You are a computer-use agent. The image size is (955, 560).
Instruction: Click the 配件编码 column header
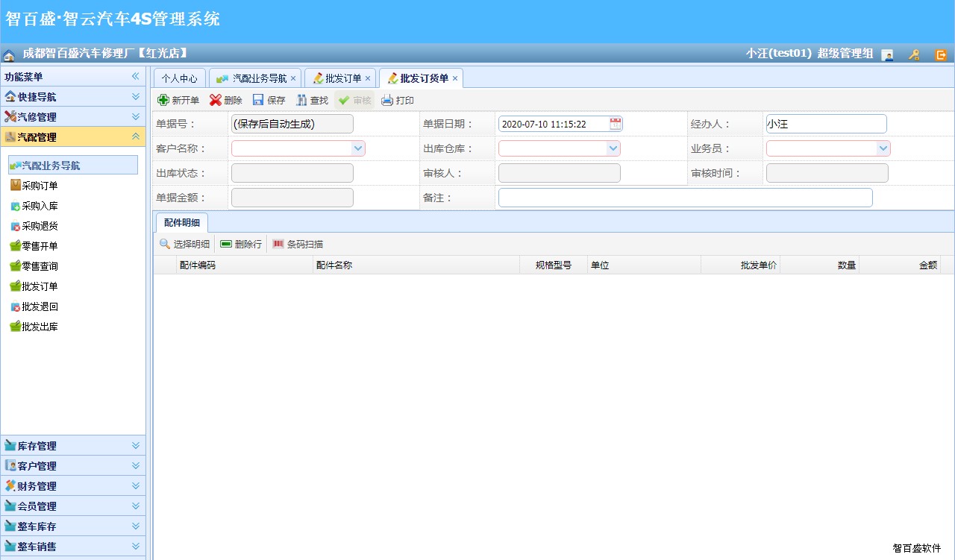(x=244, y=265)
